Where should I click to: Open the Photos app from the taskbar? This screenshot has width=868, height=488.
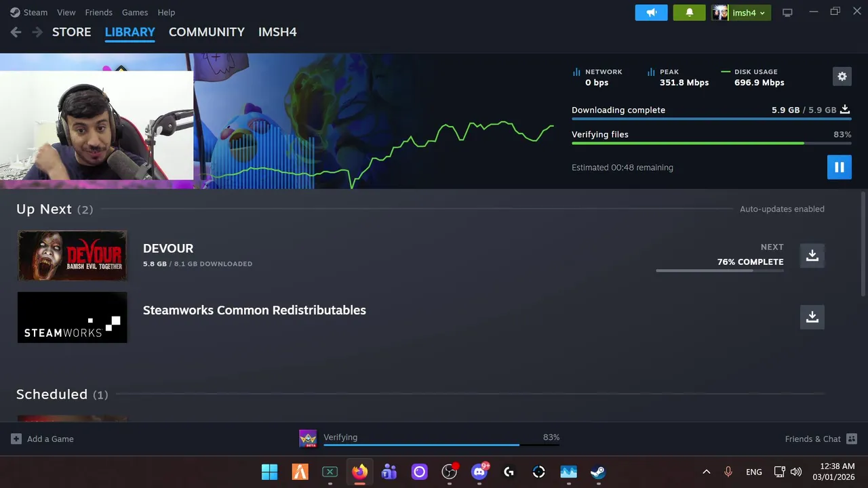pyautogui.click(x=568, y=472)
